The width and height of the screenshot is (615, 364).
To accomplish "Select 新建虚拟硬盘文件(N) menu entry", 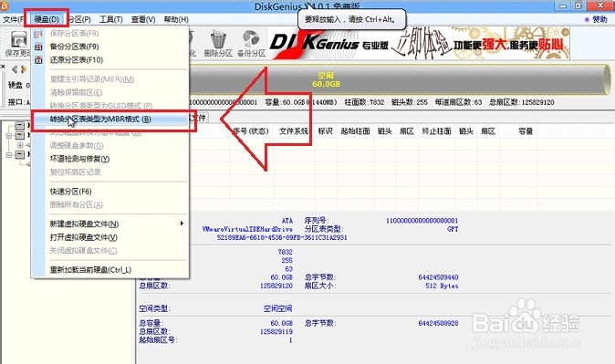I will click(x=84, y=224).
